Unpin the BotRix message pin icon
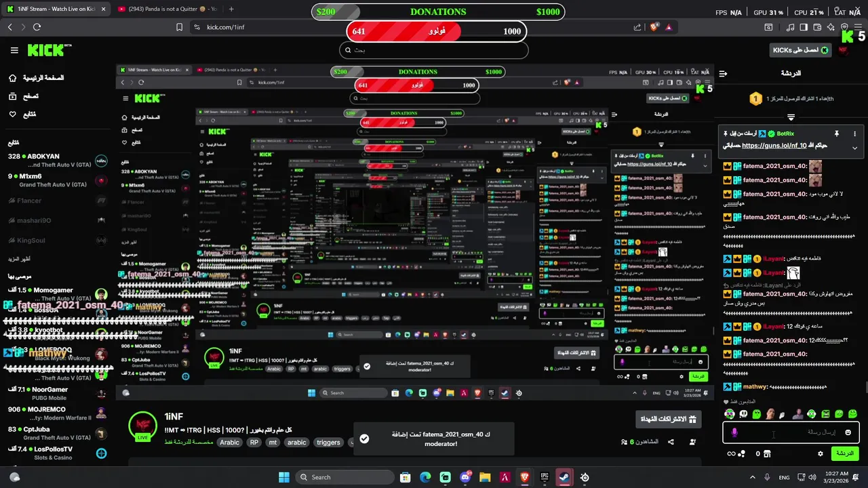Screen dimensions: 868x488 (x=837, y=134)
